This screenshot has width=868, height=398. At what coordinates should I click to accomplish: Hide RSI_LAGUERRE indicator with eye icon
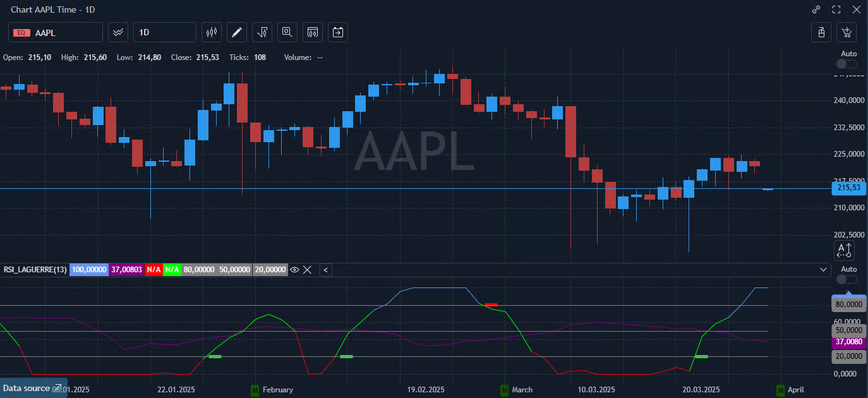(294, 270)
